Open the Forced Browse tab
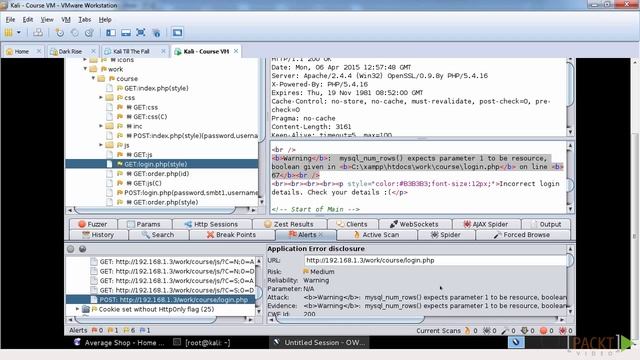Image resolution: width=640 pixels, height=360 pixels. pyautogui.click(x=522, y=235)
